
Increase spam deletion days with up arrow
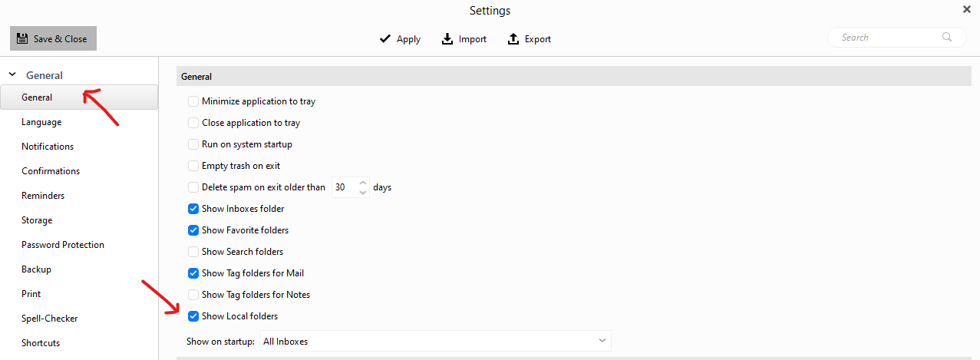point(363,183)
